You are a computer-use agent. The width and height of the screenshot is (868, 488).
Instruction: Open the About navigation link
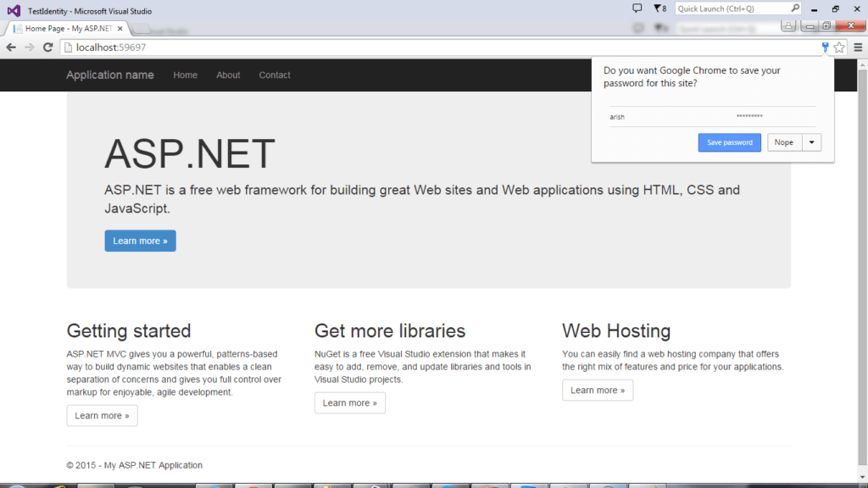pyautogui.click(x=228, y=75)
